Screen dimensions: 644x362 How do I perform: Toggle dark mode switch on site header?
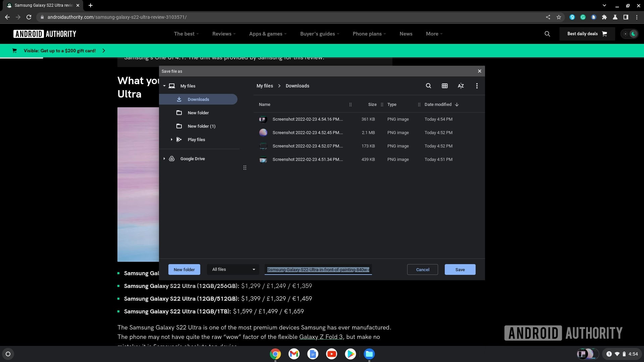pyautogui.click(x=630, y=34)
